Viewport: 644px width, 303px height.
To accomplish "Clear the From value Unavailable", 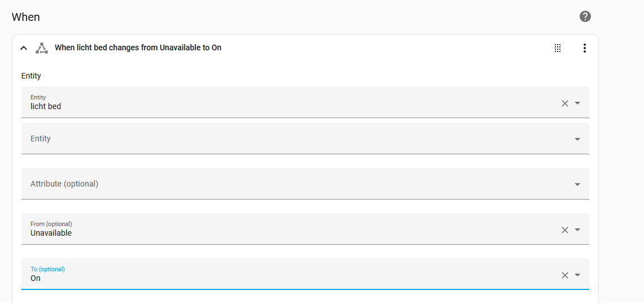I will 564,230.
